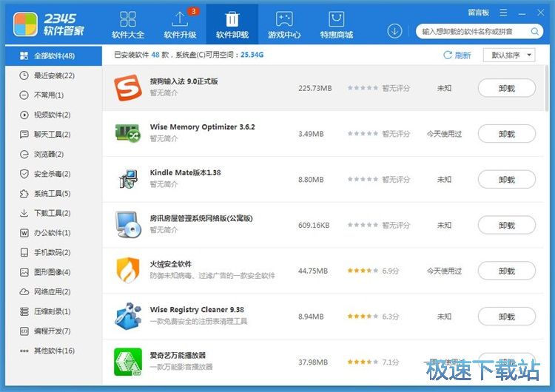The image size is (555, 392).
Task: Click the software list vertical scrollbar
Action: tap(547, 89)
